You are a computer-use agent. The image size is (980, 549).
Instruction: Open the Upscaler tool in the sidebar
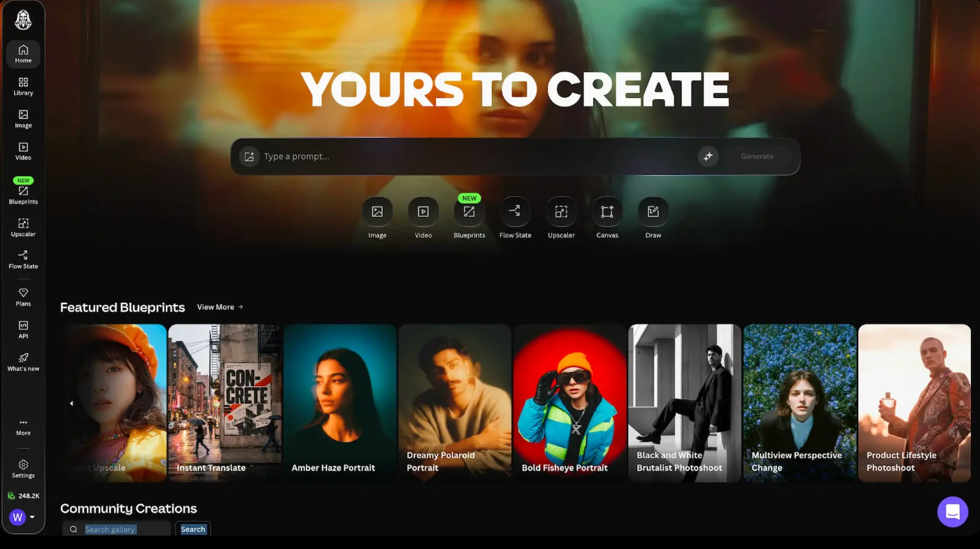23,225
